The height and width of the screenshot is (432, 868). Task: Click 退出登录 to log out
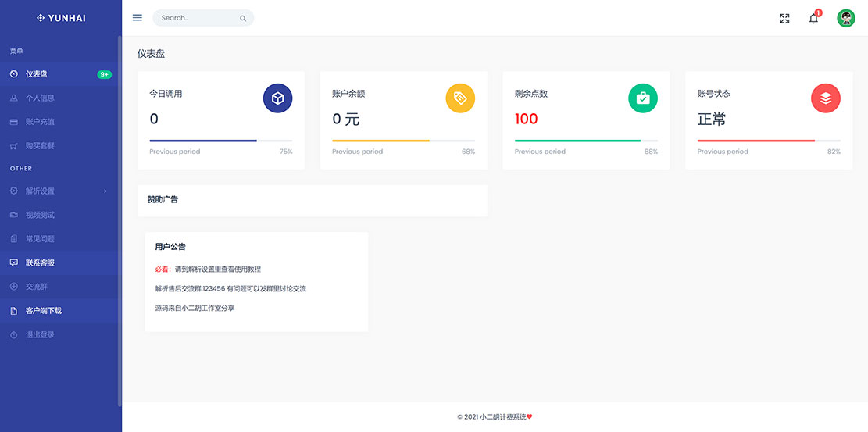[40, 335]
